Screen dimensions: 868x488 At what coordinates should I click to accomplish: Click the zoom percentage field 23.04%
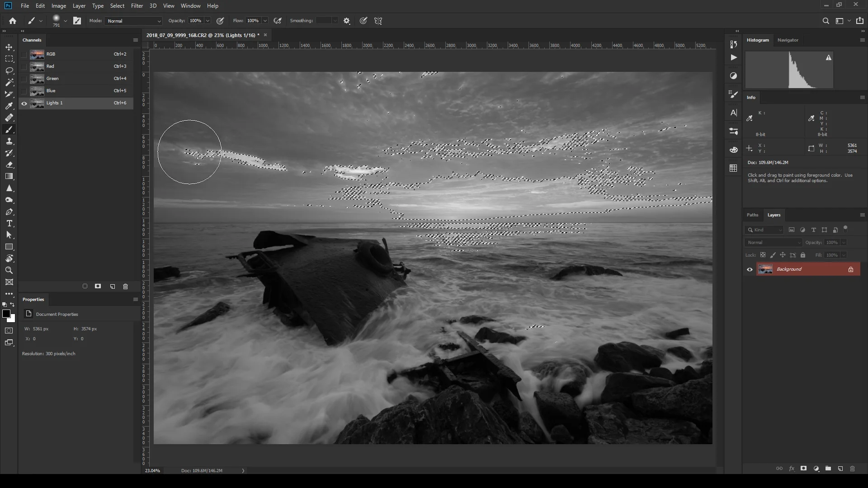tap(152, 471)
